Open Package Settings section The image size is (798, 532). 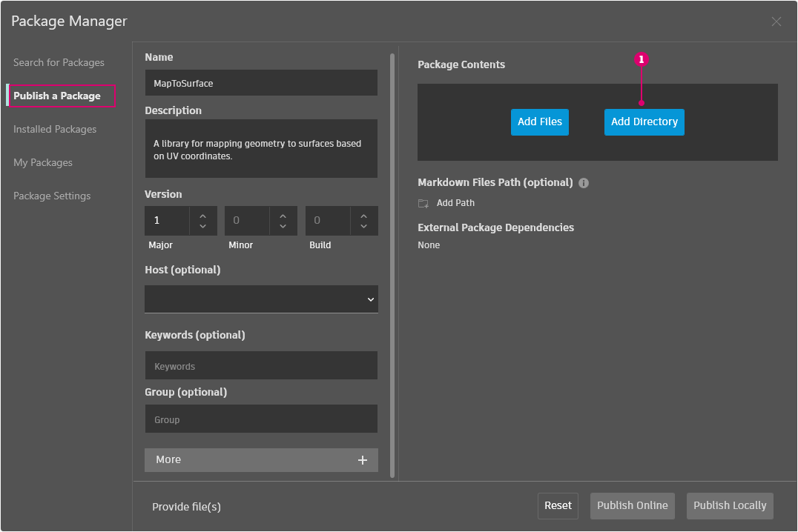tap(52, 196)
